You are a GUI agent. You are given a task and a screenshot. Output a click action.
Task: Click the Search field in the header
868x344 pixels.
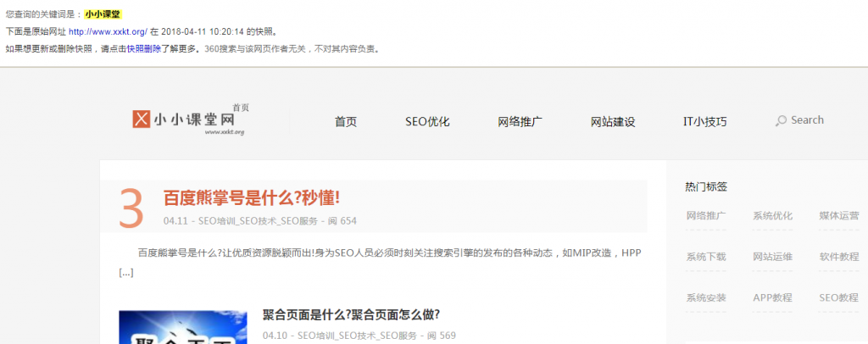807,120
